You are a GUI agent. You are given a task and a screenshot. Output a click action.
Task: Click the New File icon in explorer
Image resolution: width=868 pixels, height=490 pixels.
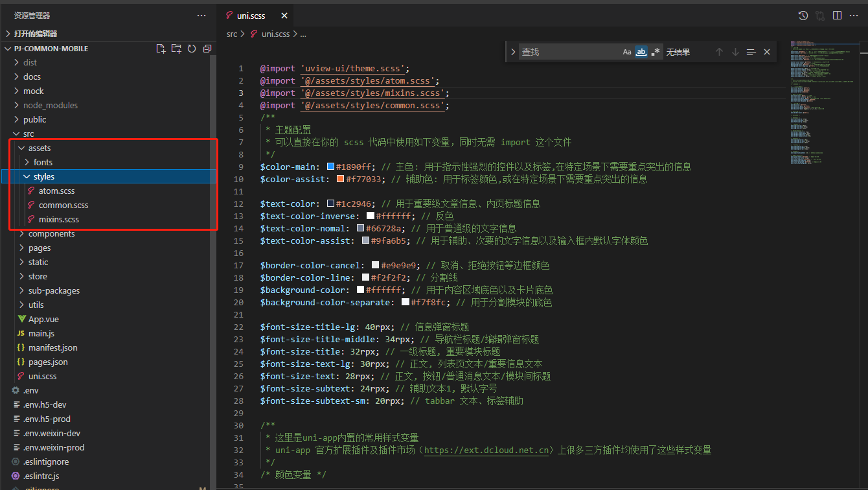coord(161,49)
